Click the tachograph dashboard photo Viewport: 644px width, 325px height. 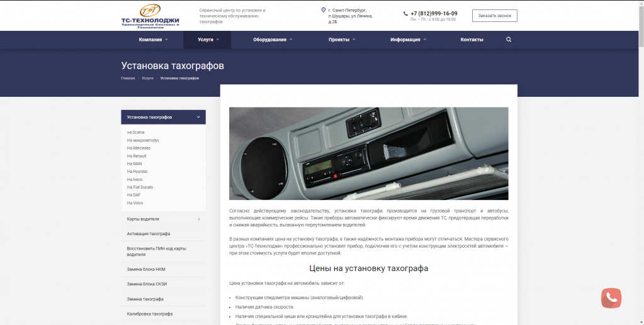tap(368, 153)
